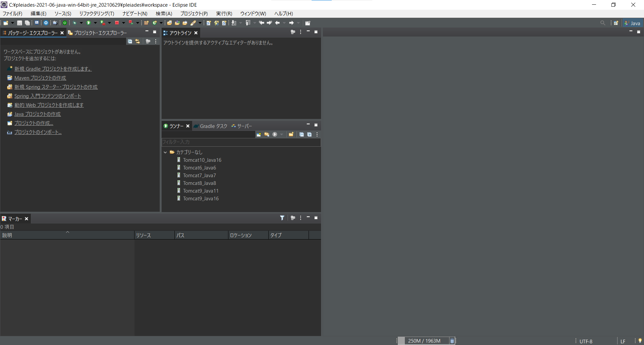Viewport: 644px width, 345px height.
Task: Sort Markers by 説明 column header
Action: tap(67, 235)
